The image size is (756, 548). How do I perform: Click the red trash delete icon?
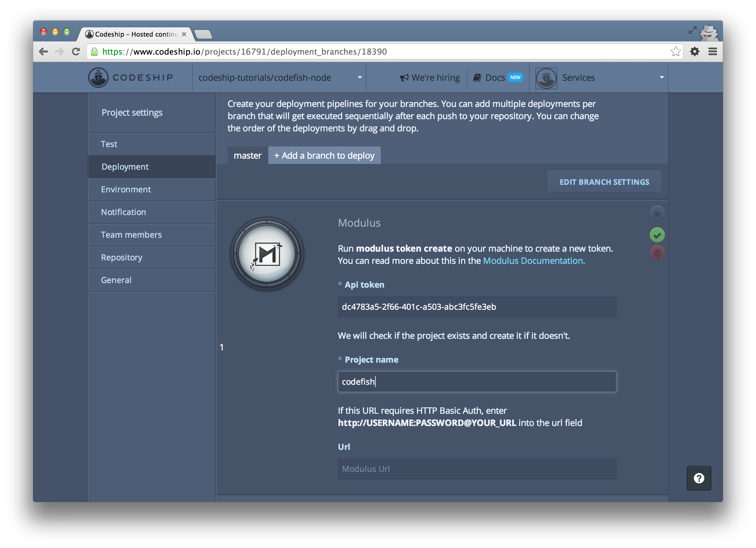(657, 253)
